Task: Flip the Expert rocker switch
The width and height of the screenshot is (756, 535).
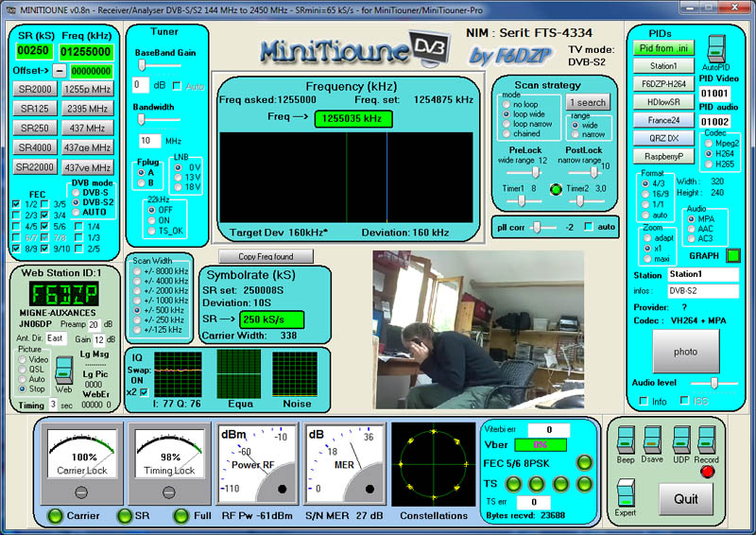Action: tap(626, 492)
